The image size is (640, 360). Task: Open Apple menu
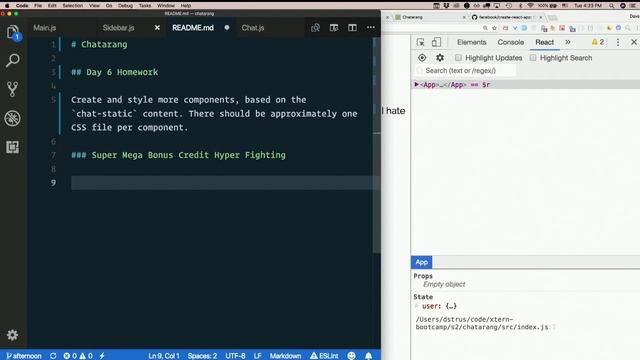pyautogui.click(x=7, y=6)
